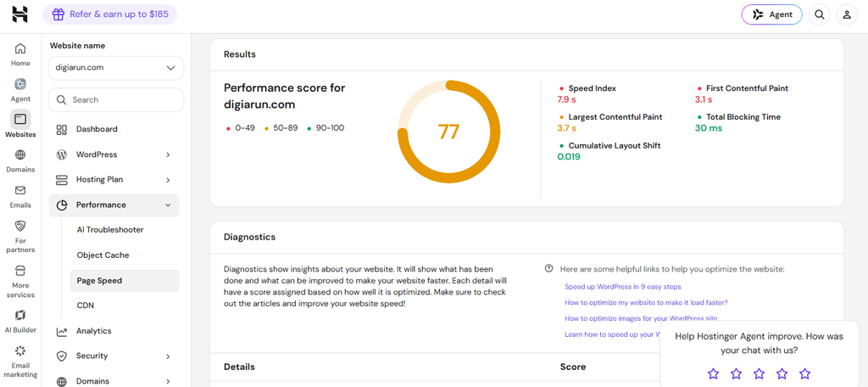Open Email marketing in left rail
Viewport: 868px width, 387px height.
[x=20, y=362]
